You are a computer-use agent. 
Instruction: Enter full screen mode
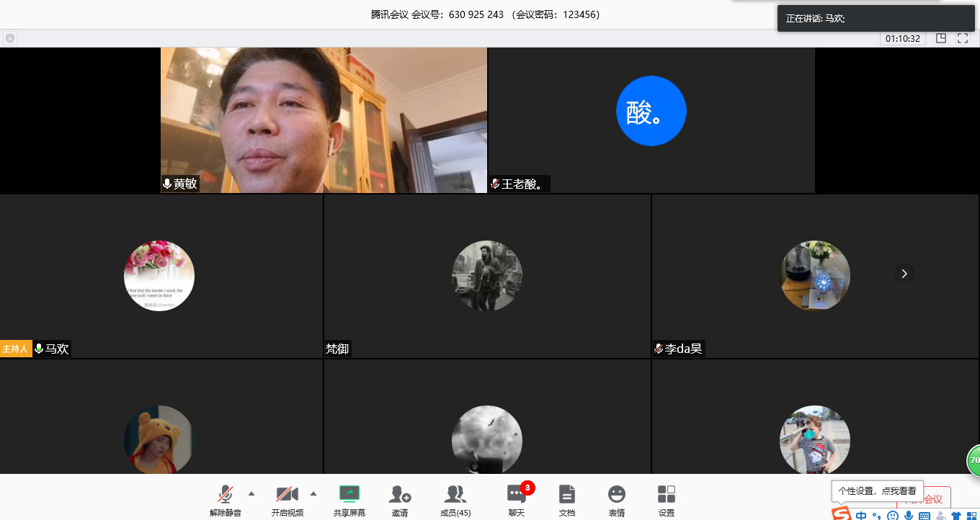pos(963,38)
